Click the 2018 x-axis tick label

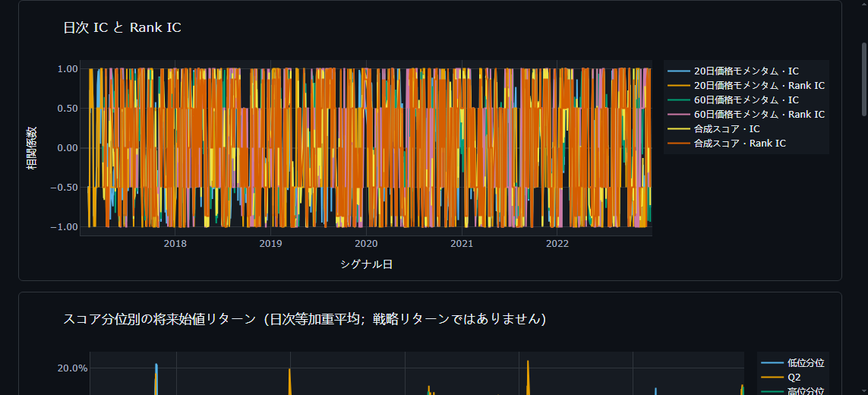pyautogui.click(x=175, y=245)
